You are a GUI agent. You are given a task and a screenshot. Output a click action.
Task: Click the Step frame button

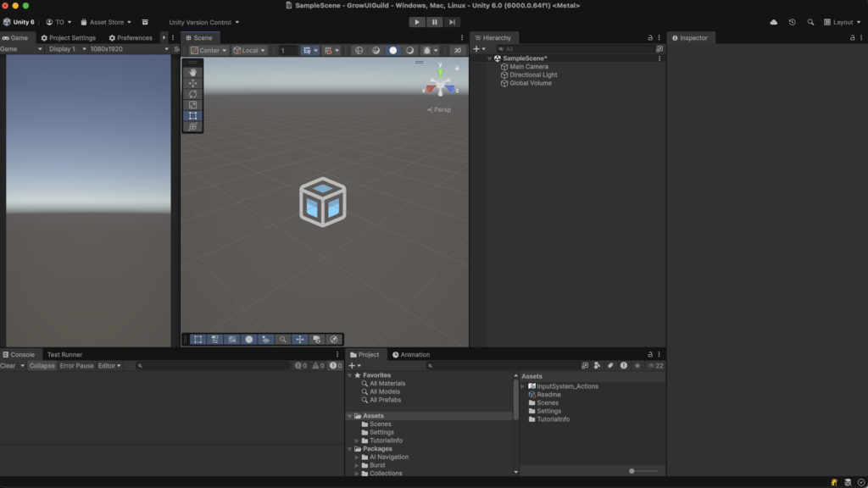click(x=453, y=22)
